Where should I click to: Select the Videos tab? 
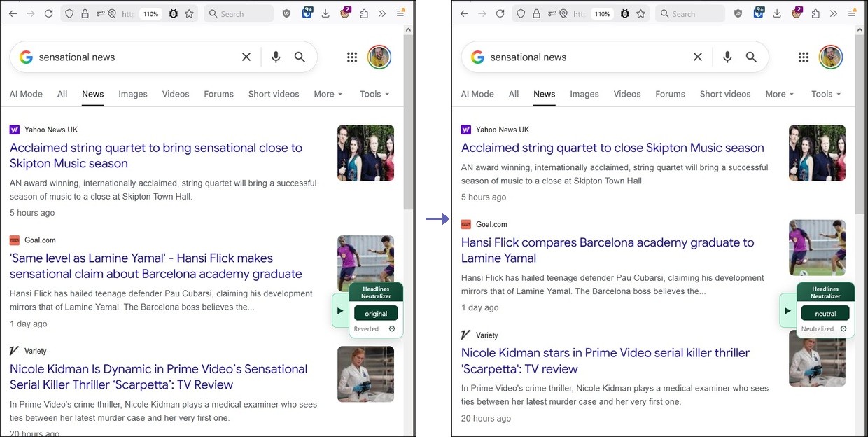pyautogui.click(x=175, y=93)
